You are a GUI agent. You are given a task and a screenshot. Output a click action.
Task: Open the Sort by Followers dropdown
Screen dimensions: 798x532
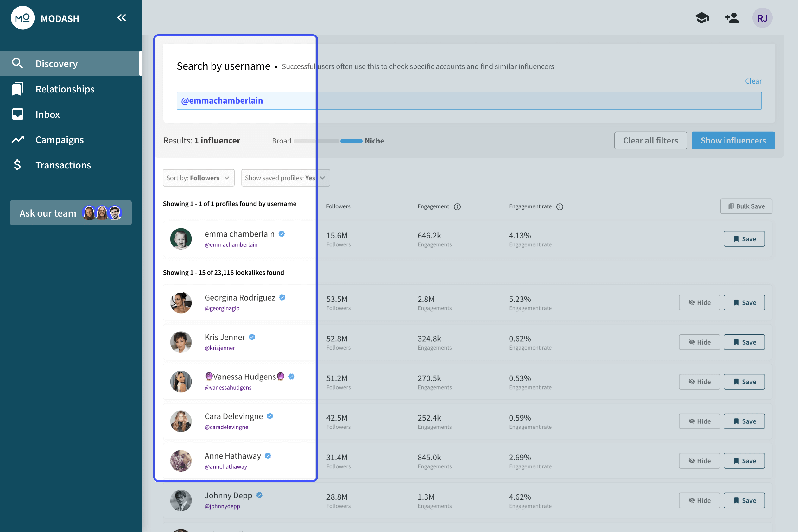199,177
